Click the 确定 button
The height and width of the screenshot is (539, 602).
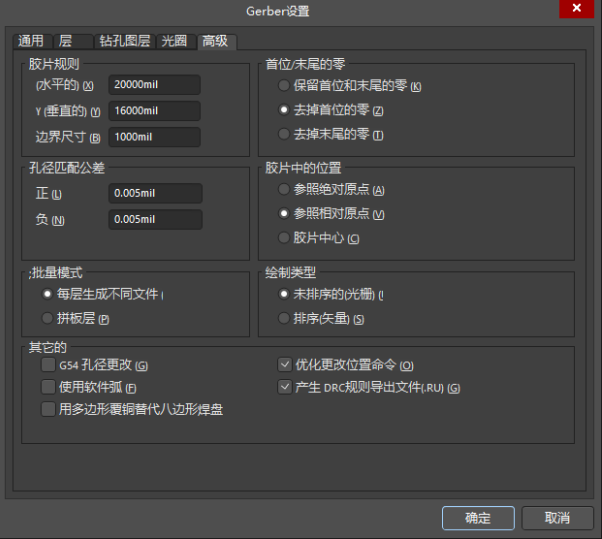[478, 518]
